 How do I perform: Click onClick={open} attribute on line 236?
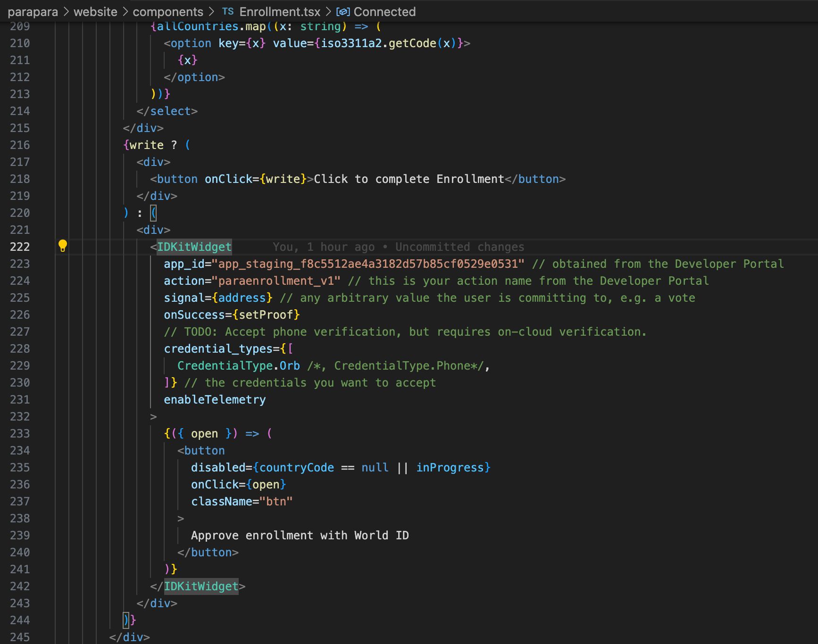coord(238,484)
